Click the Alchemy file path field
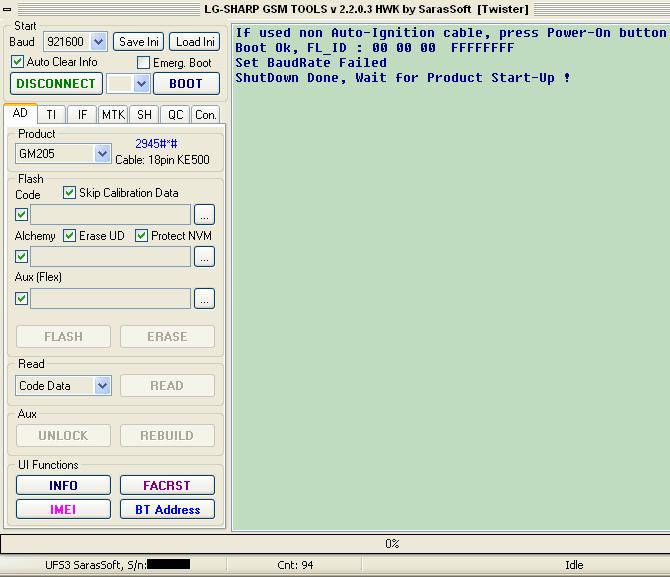The width and height of the screenshot is (670, 577). [x=110, y=256]
